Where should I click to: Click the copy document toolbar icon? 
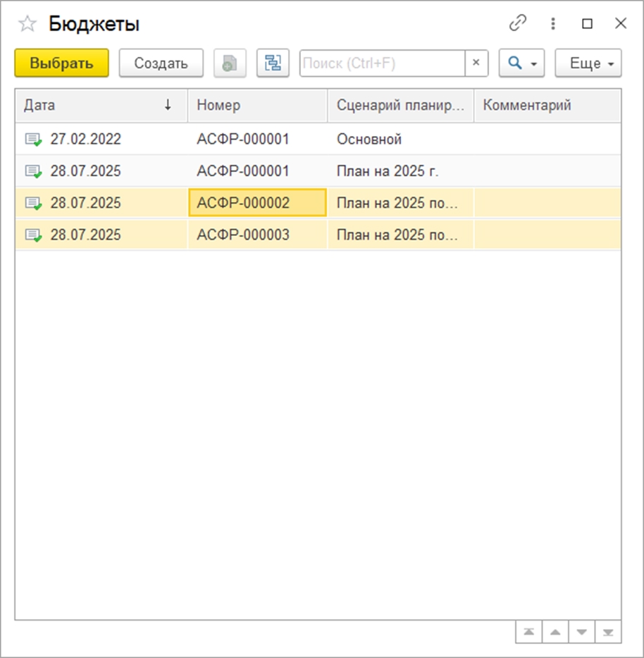pos(230,63)
